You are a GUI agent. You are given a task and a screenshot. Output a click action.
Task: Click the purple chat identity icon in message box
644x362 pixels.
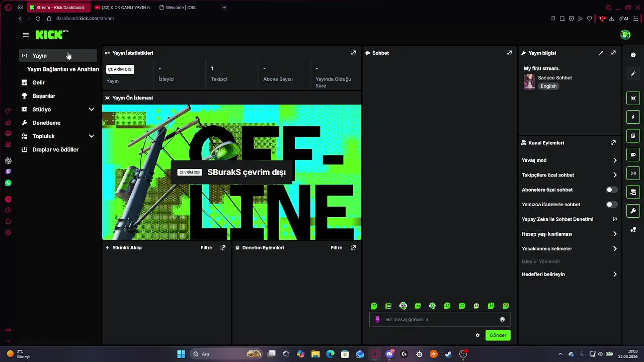378,319
